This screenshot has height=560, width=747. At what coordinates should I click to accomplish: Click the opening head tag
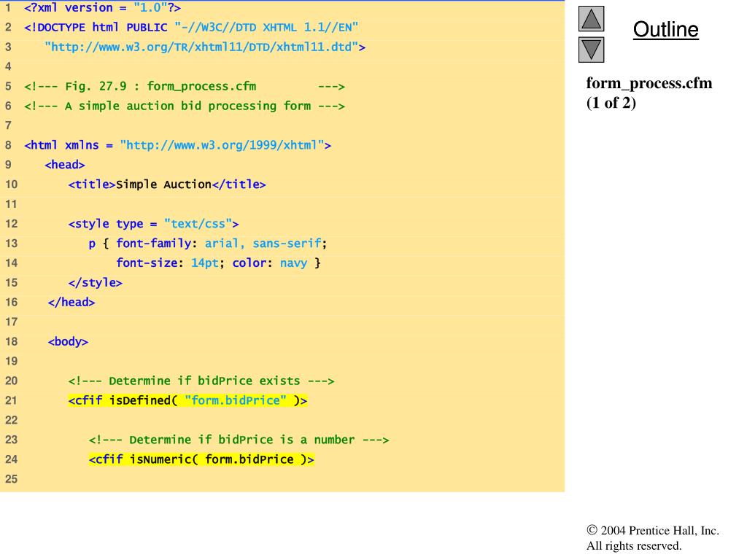pos(65,165)
